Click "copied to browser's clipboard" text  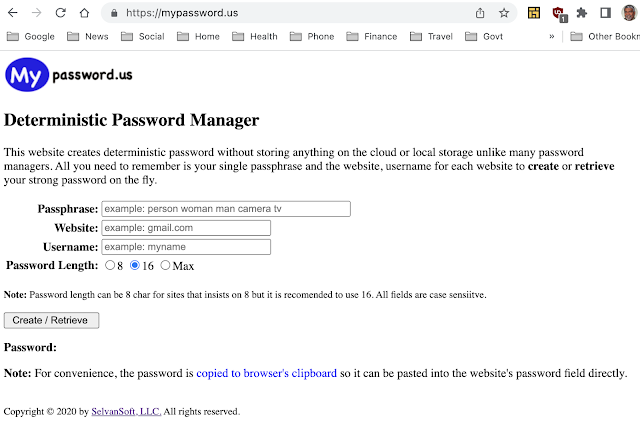267,373
